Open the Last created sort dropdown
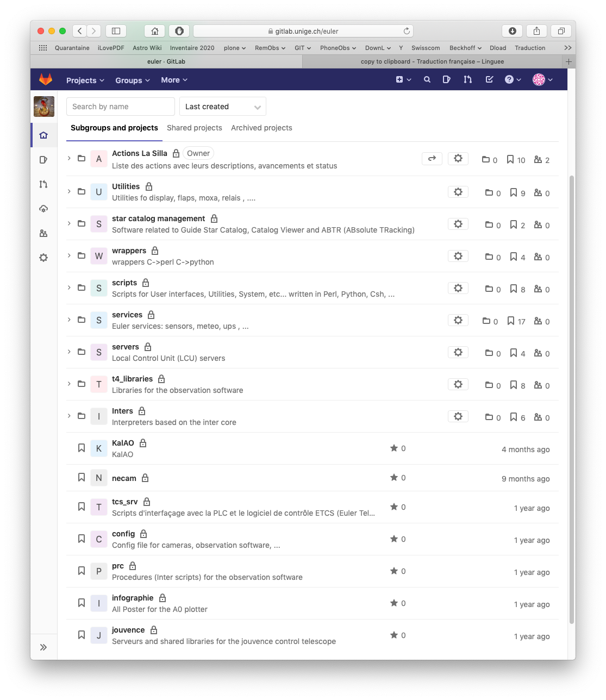The width and height of the screenshot is (606, 700). (222, 107)
